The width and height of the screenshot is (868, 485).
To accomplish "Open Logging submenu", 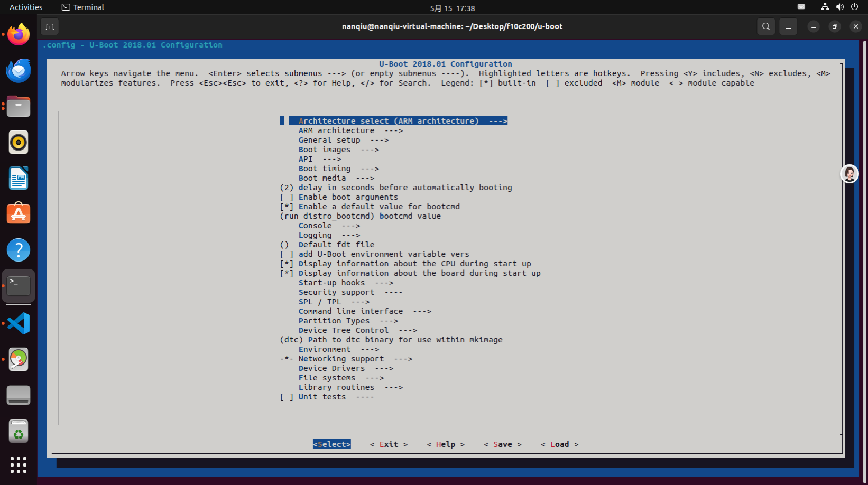I will (329, 235).
